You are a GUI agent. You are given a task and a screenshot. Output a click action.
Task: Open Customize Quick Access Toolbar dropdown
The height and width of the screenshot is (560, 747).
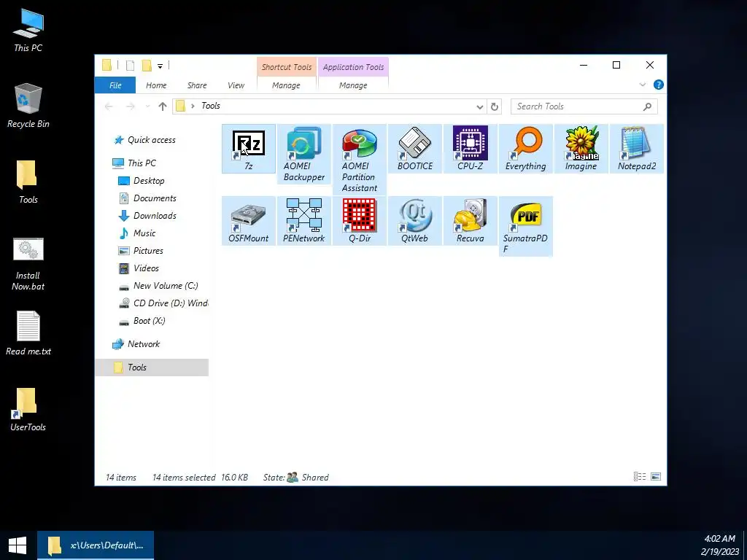[x=160, y=66]
